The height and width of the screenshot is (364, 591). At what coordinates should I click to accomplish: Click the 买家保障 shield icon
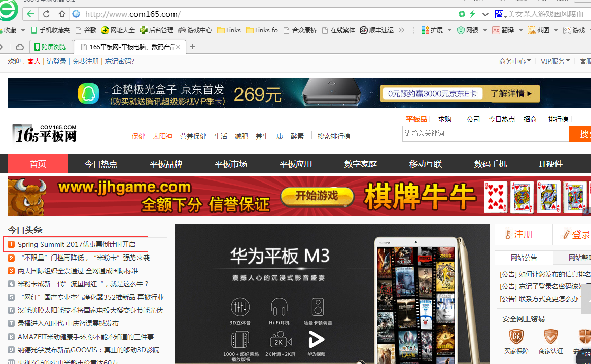[x=516, y=336]
